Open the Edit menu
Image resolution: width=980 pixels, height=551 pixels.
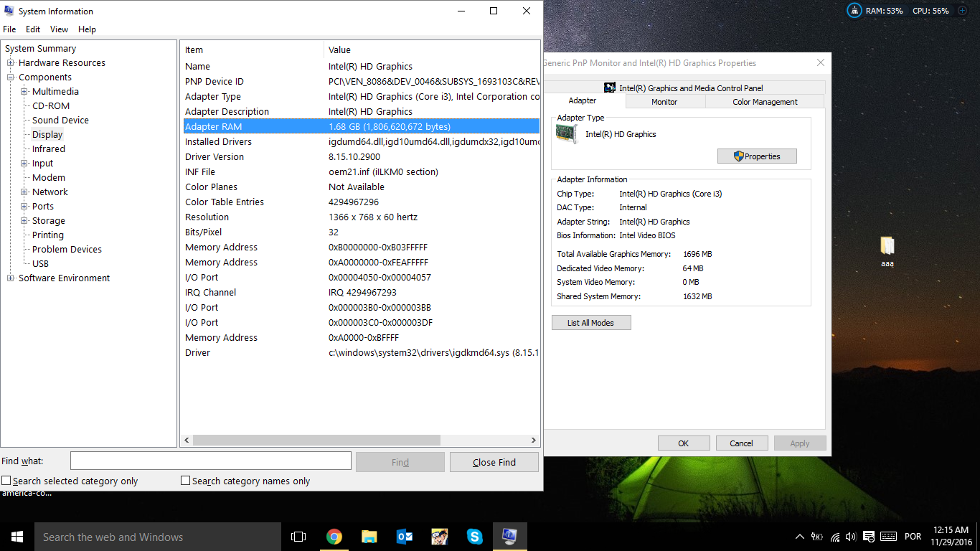[33, 29]
